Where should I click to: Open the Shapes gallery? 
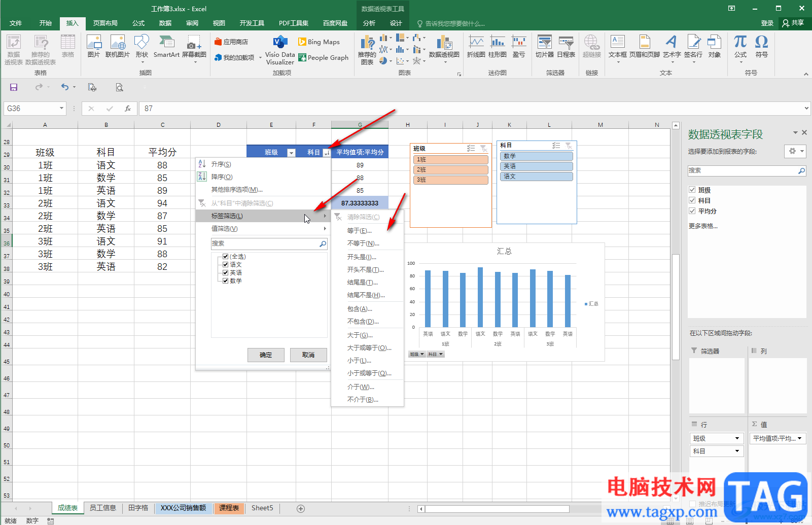(x=142, y=49)
